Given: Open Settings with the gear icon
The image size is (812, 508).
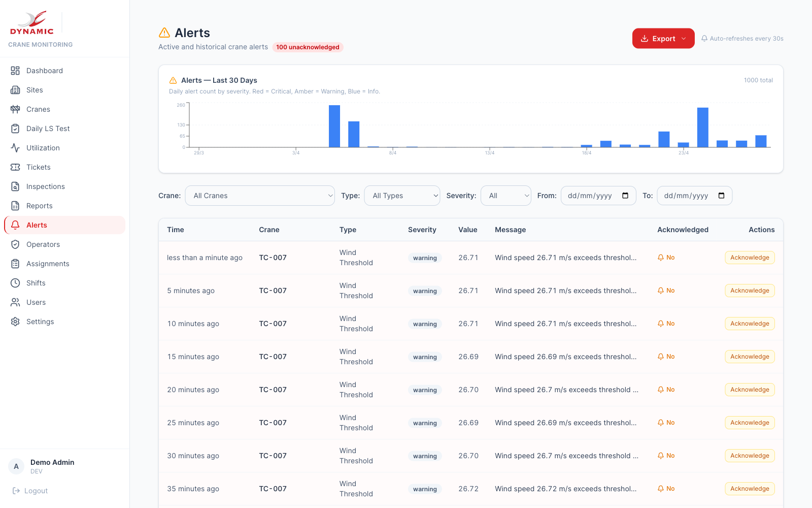Looking at the screenshot, I should [16, 322].
